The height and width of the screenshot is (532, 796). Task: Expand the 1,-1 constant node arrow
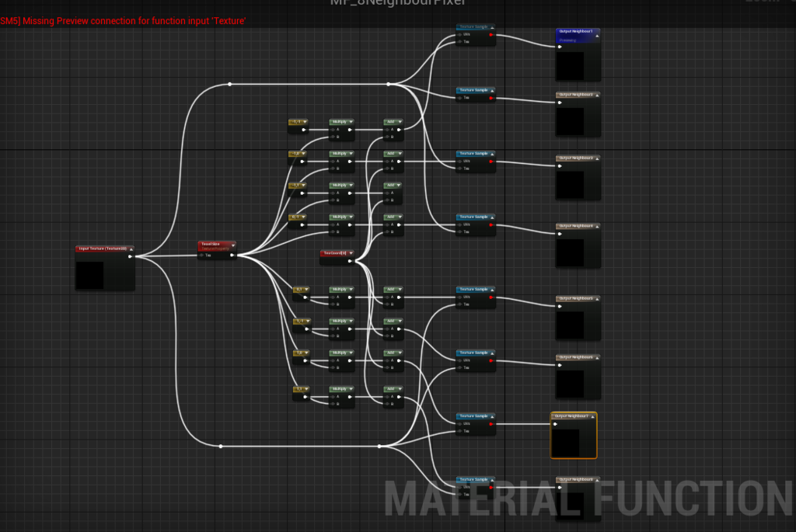(x=308, y=322)
